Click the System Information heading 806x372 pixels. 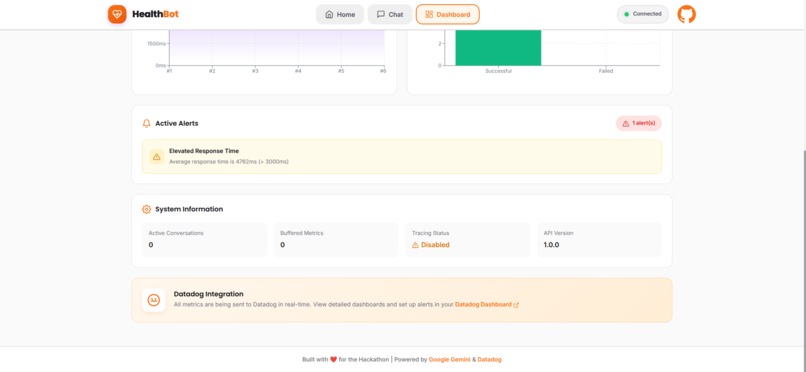189,209
